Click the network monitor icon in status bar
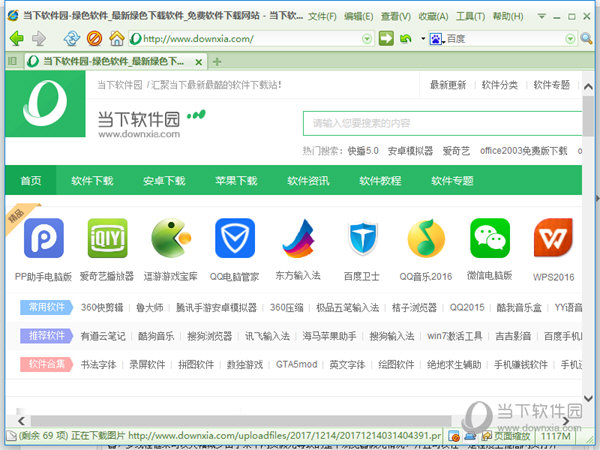Viewport: 600px width, 450px height. click(470, 436)
